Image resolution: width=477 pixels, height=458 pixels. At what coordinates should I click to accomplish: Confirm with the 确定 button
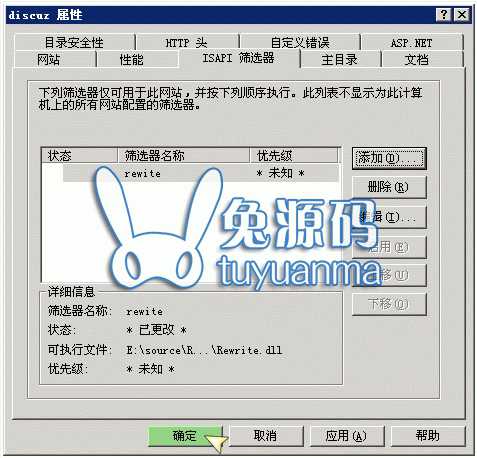(x=185, y=436)
